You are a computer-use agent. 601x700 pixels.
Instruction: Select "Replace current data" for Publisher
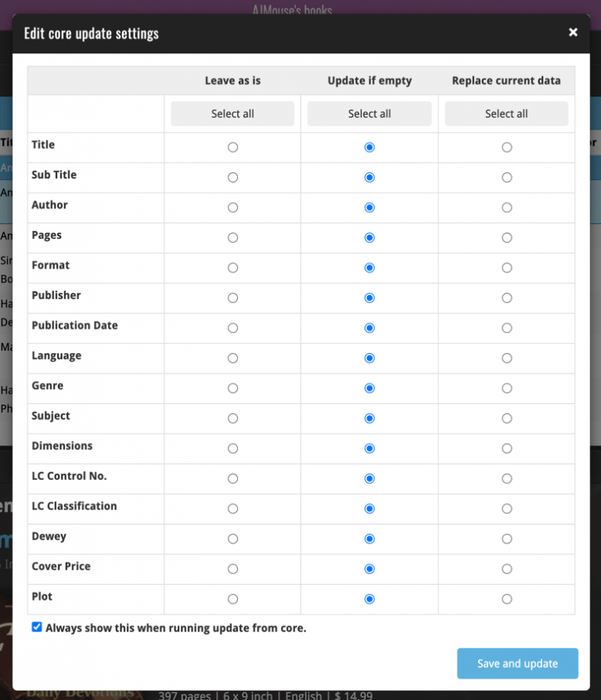506,298
